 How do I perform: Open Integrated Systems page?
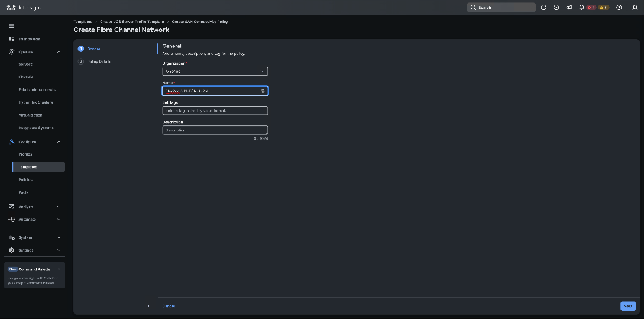(x=36, y=128)
